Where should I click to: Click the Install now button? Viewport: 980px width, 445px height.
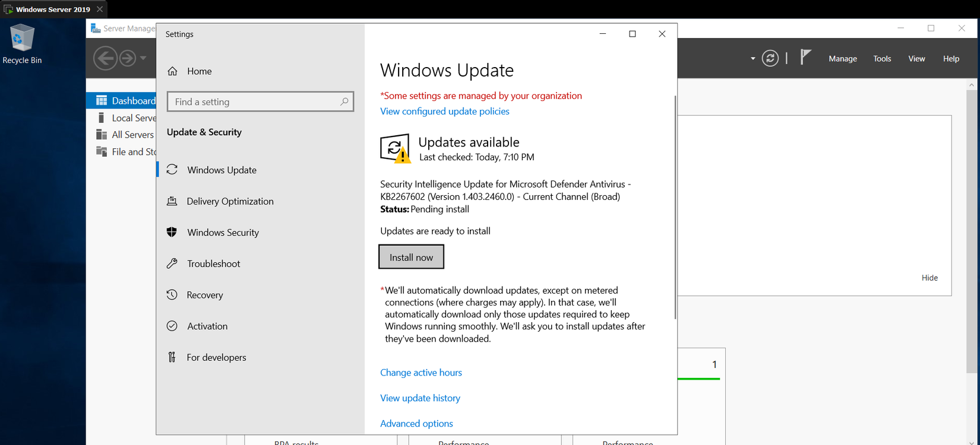point(411,257)
